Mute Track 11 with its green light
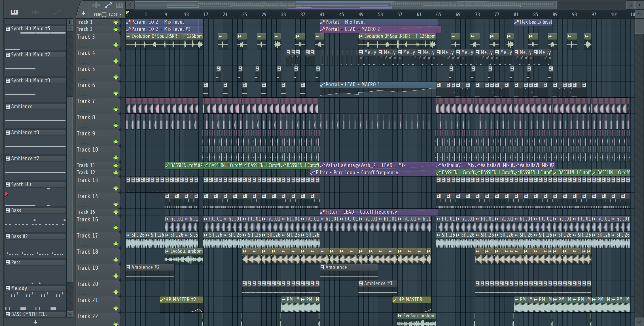The height and width of the screenshot is (326, 644). (x=116, y=165)
